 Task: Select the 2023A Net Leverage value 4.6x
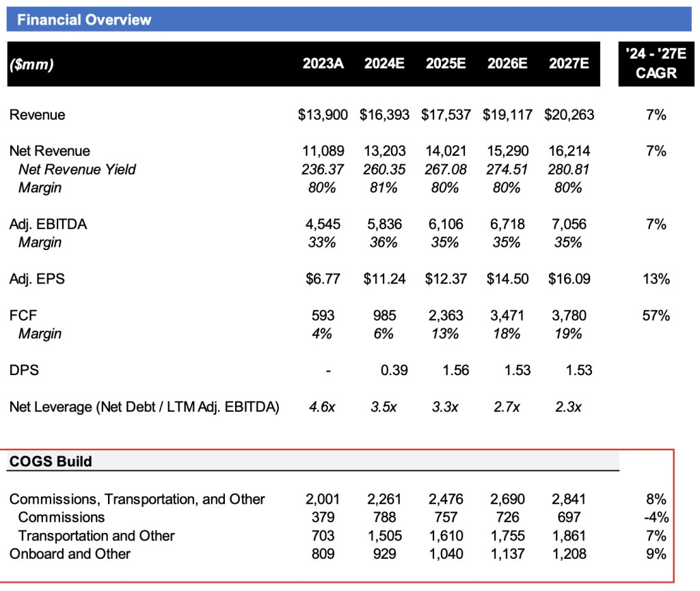click(322, 407)
